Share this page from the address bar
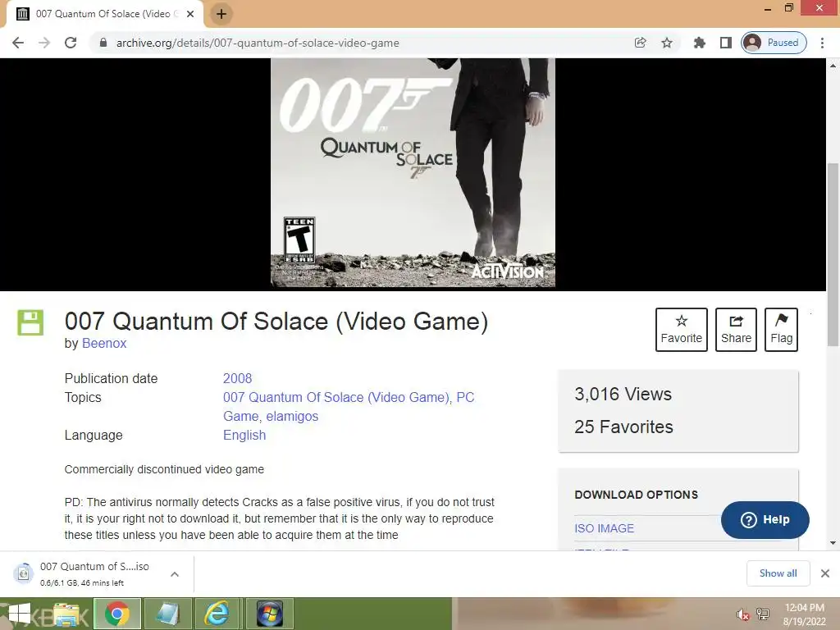This screenshot has width=840, height=630. point(640,43)
